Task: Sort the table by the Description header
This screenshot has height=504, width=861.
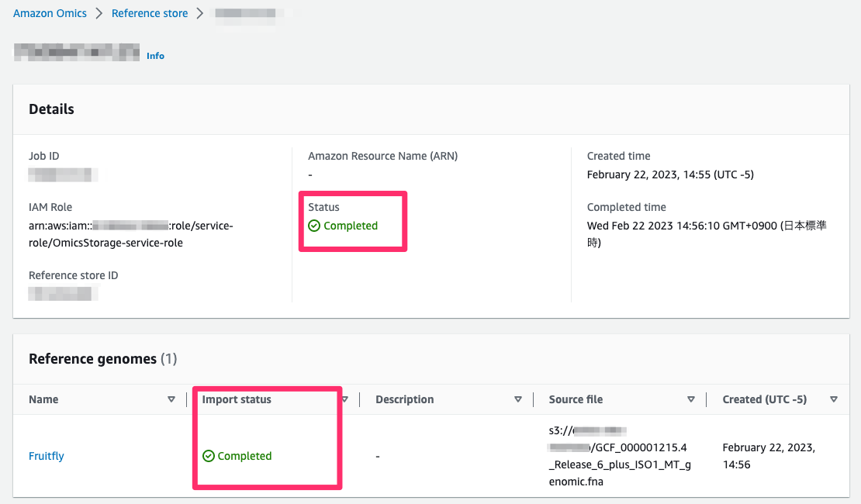Action: (404, 399)
